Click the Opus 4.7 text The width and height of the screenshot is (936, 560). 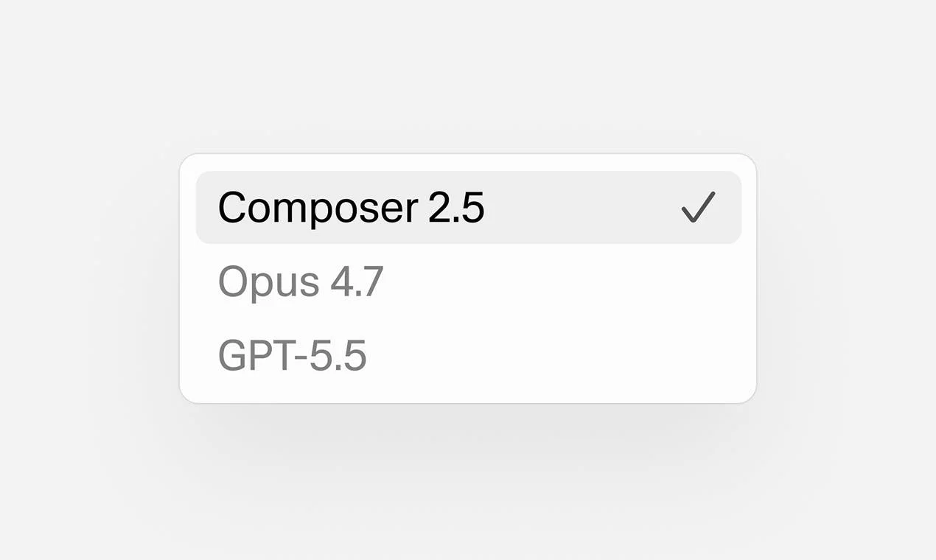coord(301,282)
